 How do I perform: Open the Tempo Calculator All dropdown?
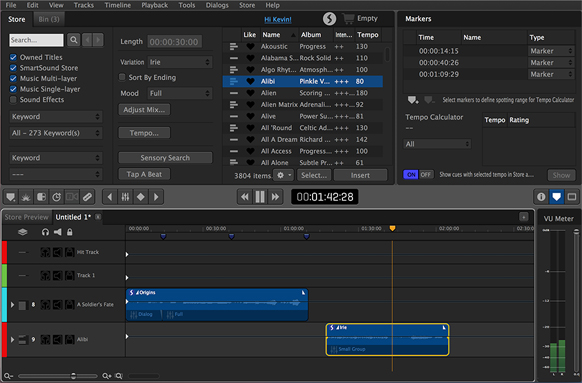click(x=437, y=144)
